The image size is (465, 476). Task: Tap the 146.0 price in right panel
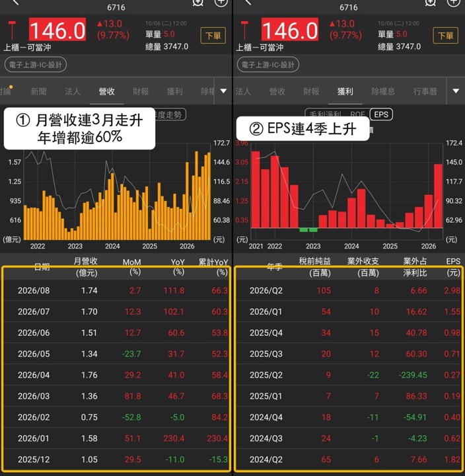point(290,30)
